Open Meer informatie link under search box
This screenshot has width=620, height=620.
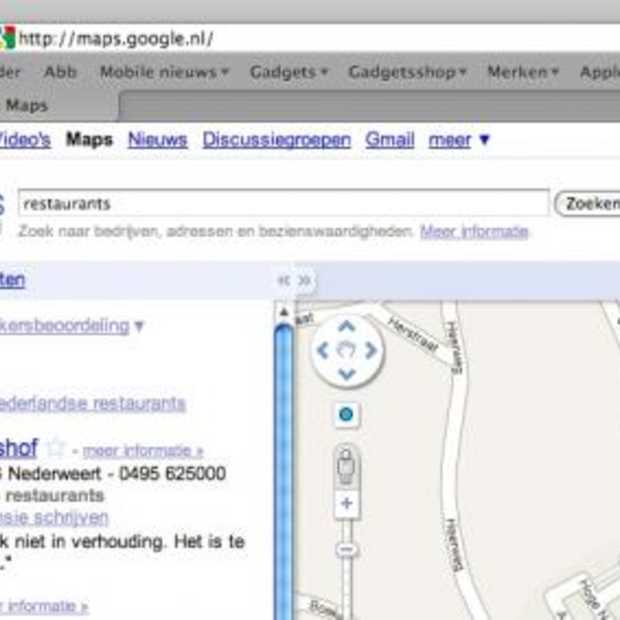[474, 231]
